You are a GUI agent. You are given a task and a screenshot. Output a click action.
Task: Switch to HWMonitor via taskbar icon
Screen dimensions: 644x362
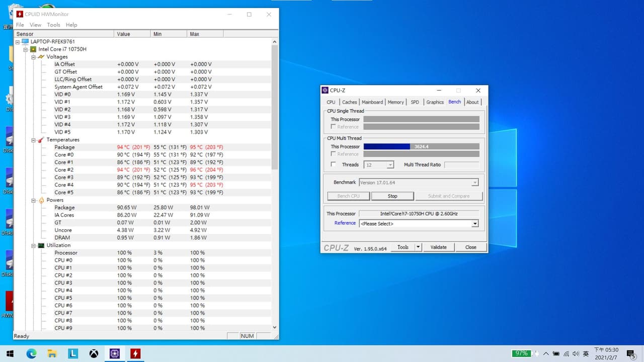tap(135, 353)
